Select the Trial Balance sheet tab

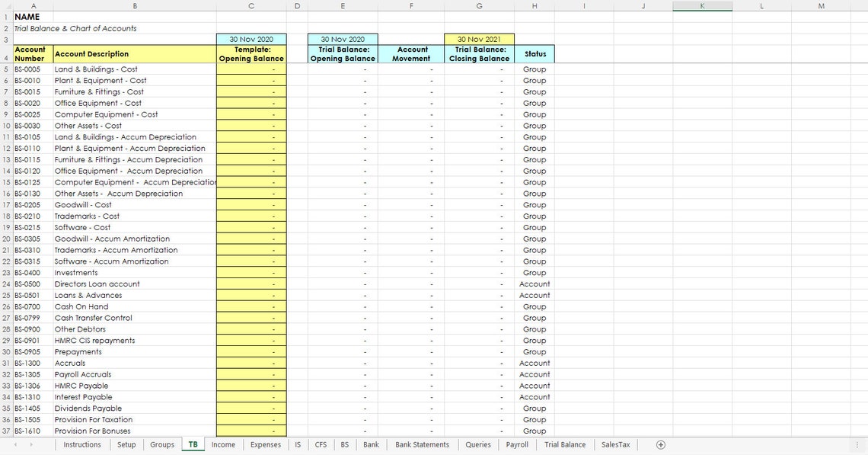click(x=565, y=444)
